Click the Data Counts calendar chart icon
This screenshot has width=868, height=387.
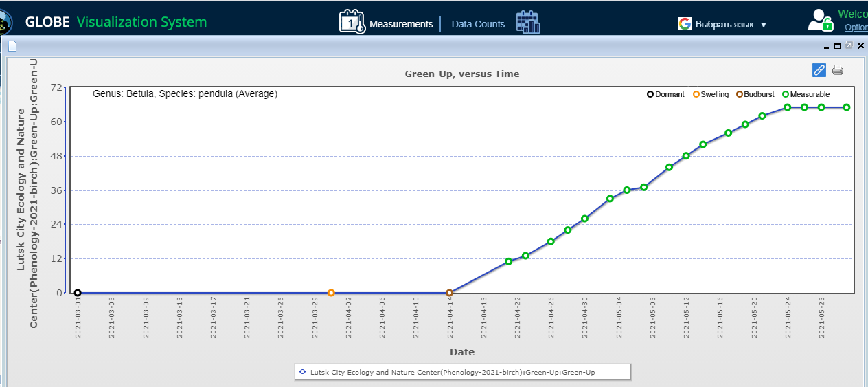[527, 22]
